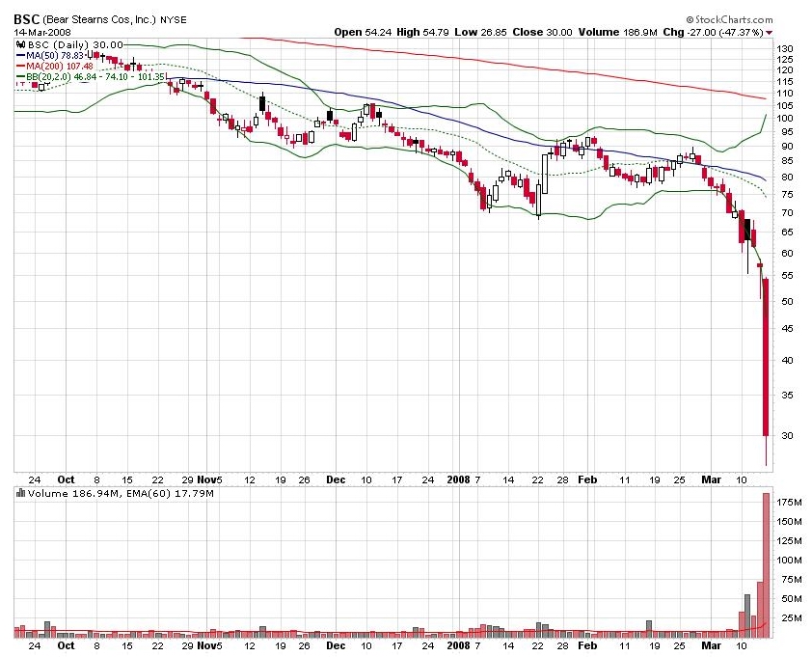Click the Open 54.24 value

[362, 32]
